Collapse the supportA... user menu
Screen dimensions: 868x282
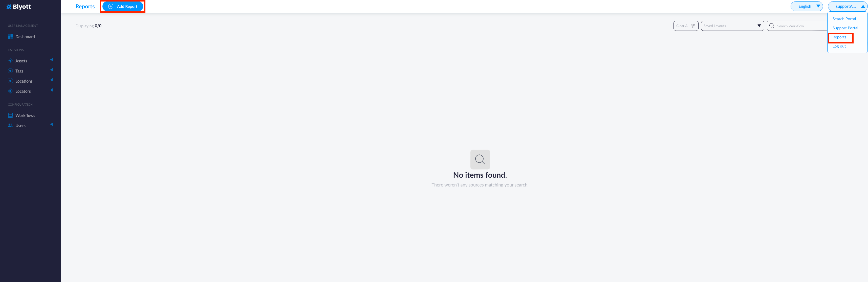[x=847, y=6]
